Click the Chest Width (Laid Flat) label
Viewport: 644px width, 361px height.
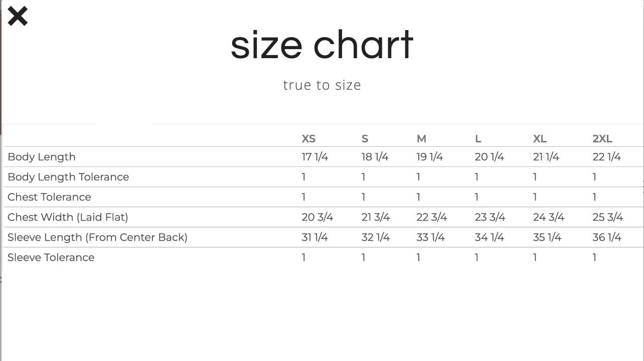pos(68,217)
